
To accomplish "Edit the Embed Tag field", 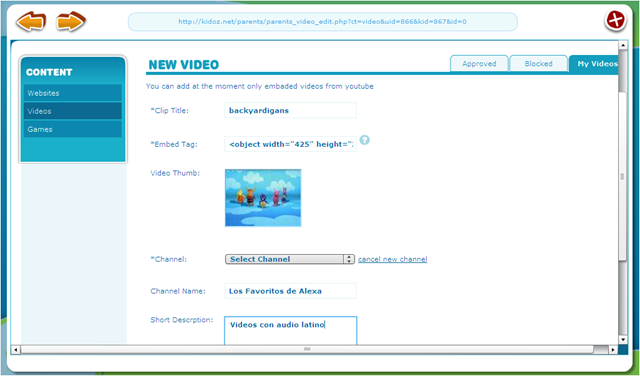I will (291, 144).
